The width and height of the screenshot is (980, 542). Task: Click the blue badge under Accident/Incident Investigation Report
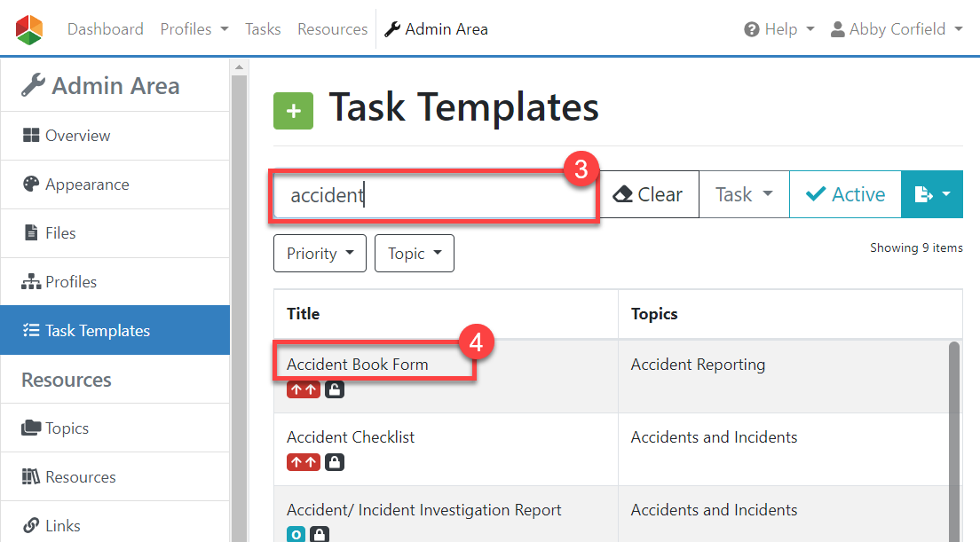coord(296,534)
